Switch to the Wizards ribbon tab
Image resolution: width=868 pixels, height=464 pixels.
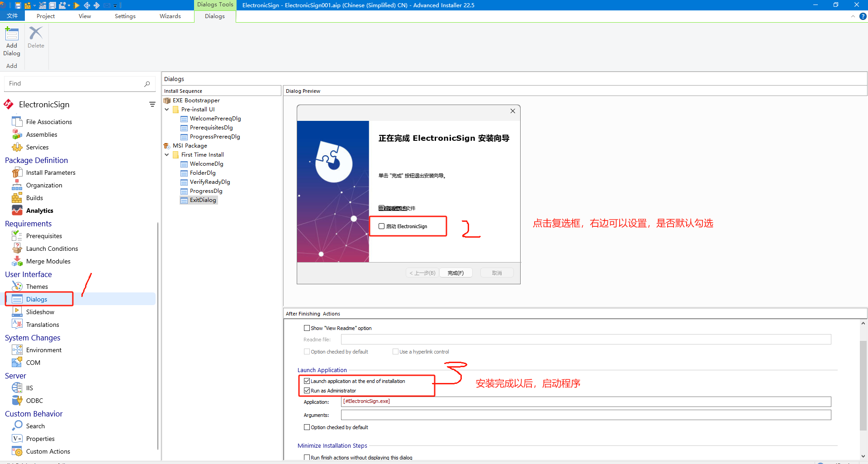point(170,16)
